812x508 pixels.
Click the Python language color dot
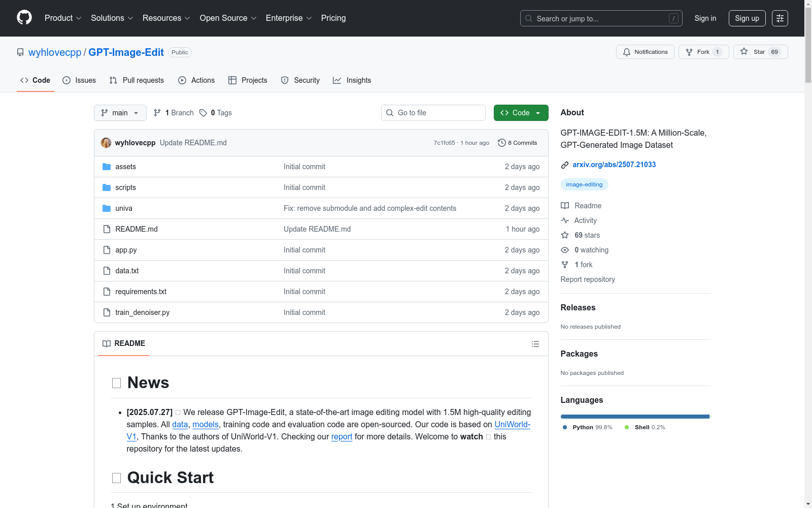click(565, 427)
